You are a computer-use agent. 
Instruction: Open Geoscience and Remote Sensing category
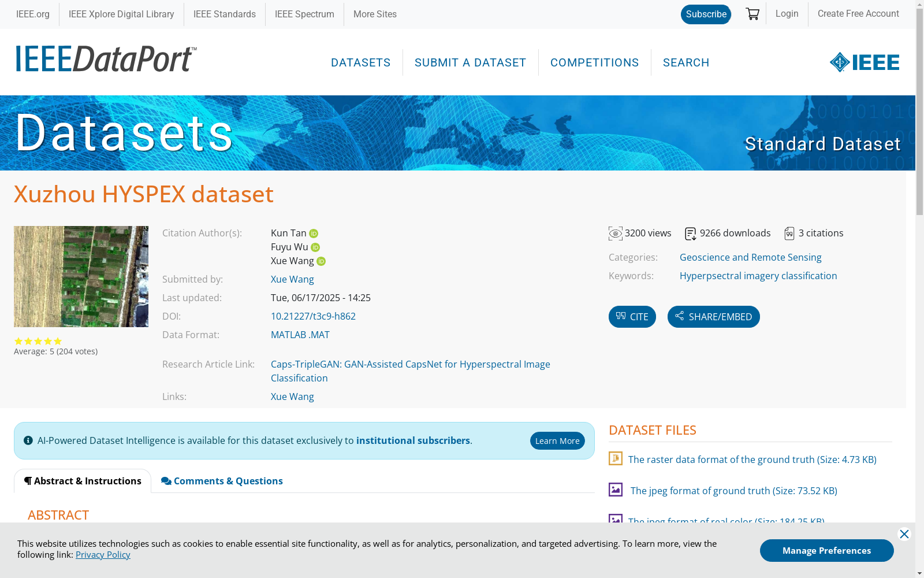(x=751, y=257)
